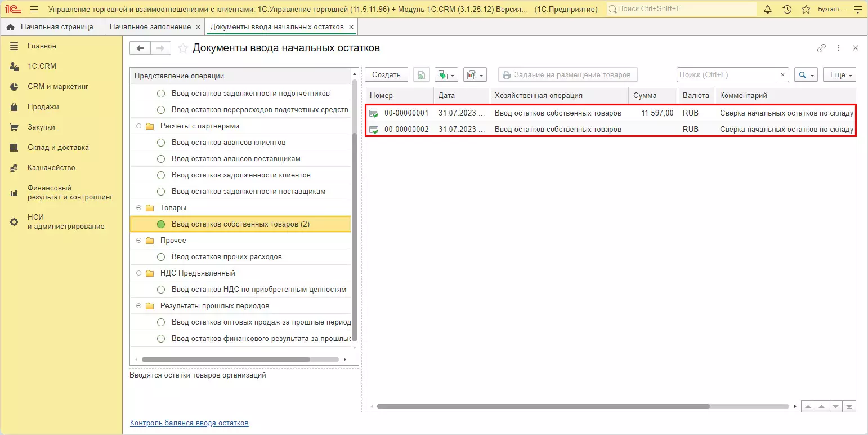Open the Еще dropdown menu

click(x=839, y=75)
